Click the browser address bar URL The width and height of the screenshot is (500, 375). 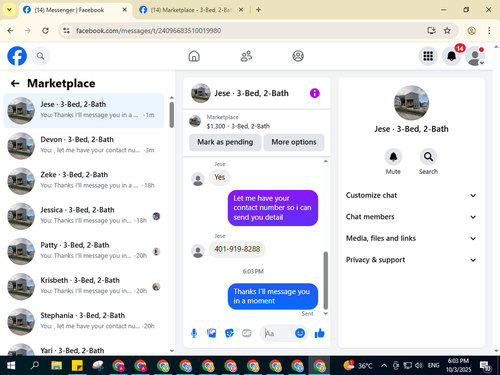[x=148, y=31]
